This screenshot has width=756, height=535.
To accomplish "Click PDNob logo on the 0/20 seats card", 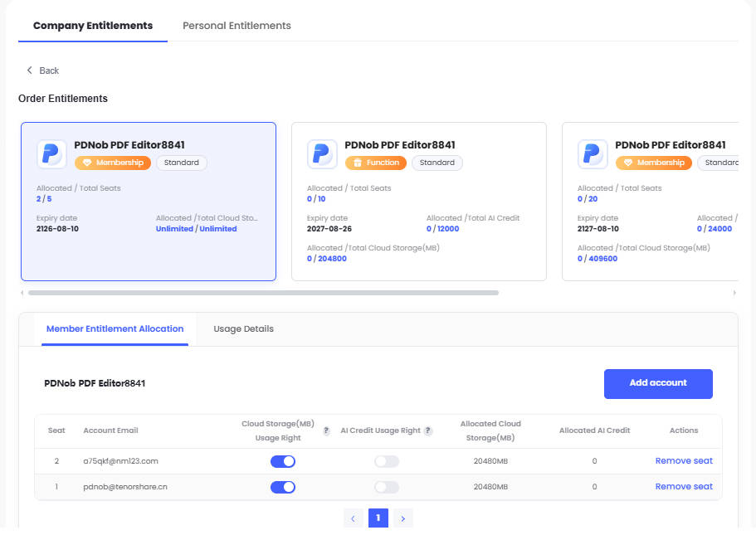I will point(593,154).
